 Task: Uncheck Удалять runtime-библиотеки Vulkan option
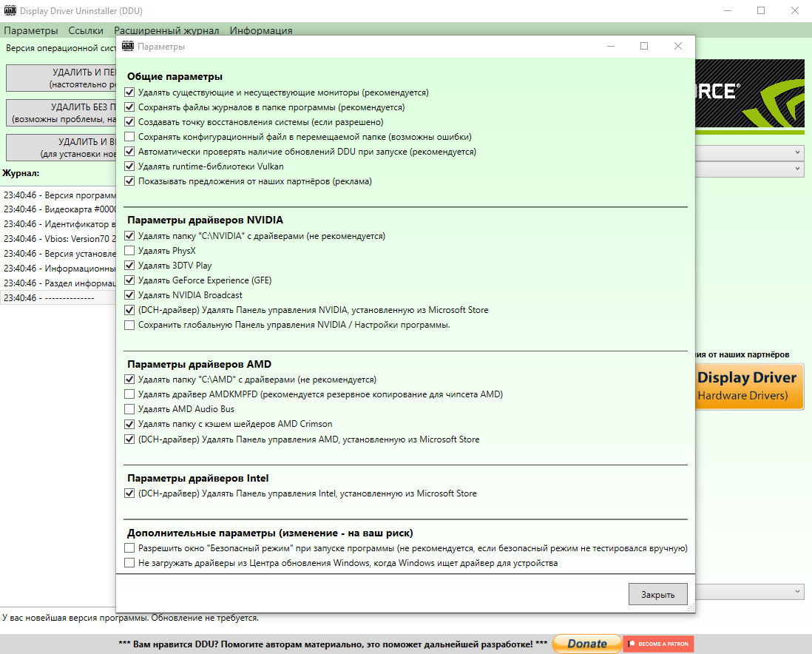point(129,166)
